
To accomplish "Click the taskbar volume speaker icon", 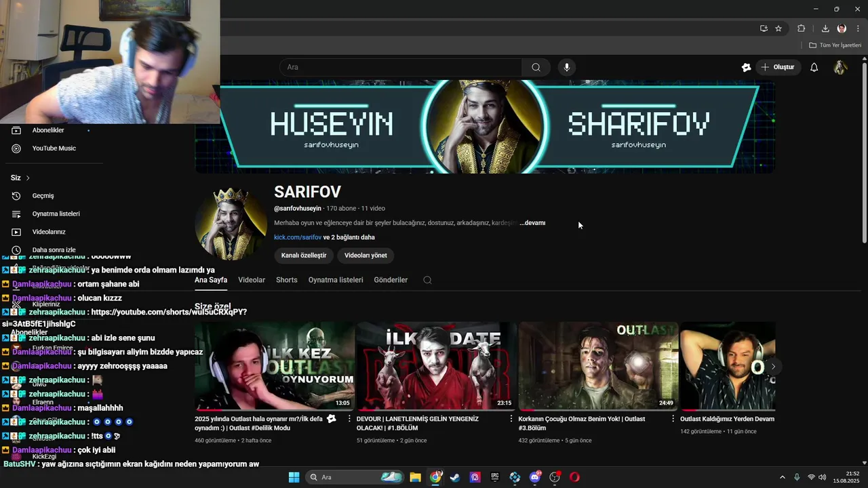I will tap(823, 477).
